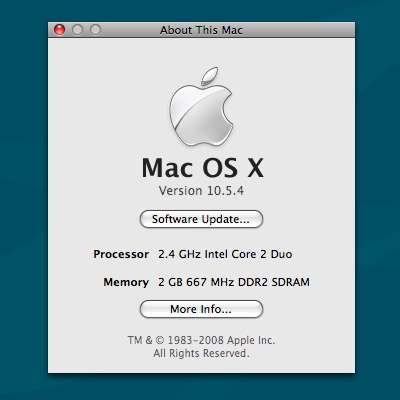Click the Software Update... button
The image size is (400, 400).
click(201, 219)
